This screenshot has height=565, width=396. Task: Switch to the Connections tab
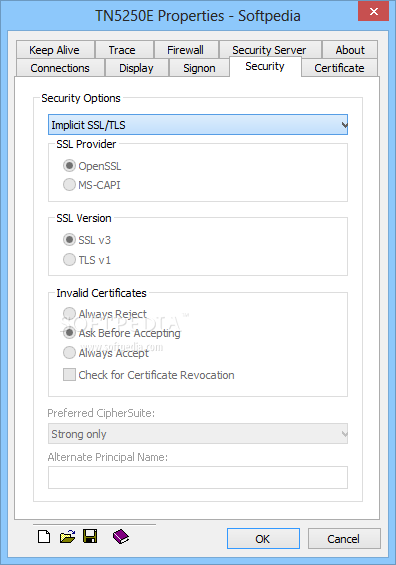[x=60, y=68]
